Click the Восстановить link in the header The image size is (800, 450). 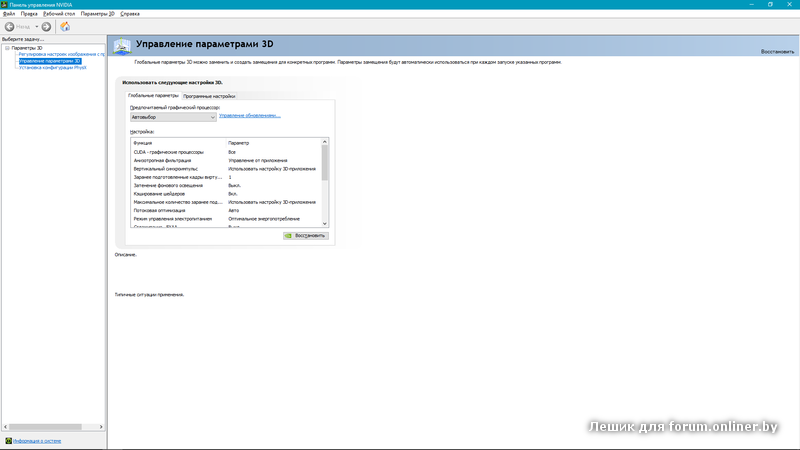pos(777,52)
